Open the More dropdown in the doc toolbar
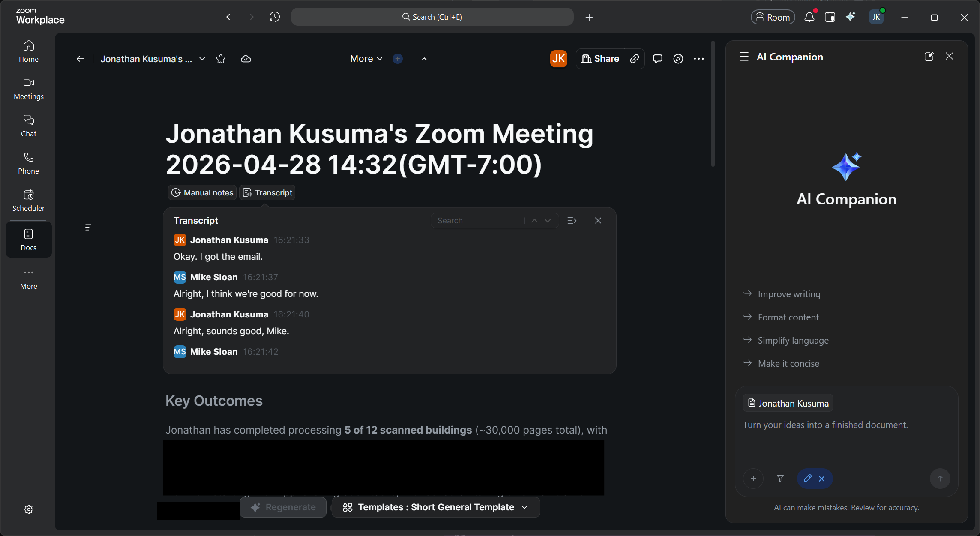This screenshot has height=536, width=980. coord(366,59)
